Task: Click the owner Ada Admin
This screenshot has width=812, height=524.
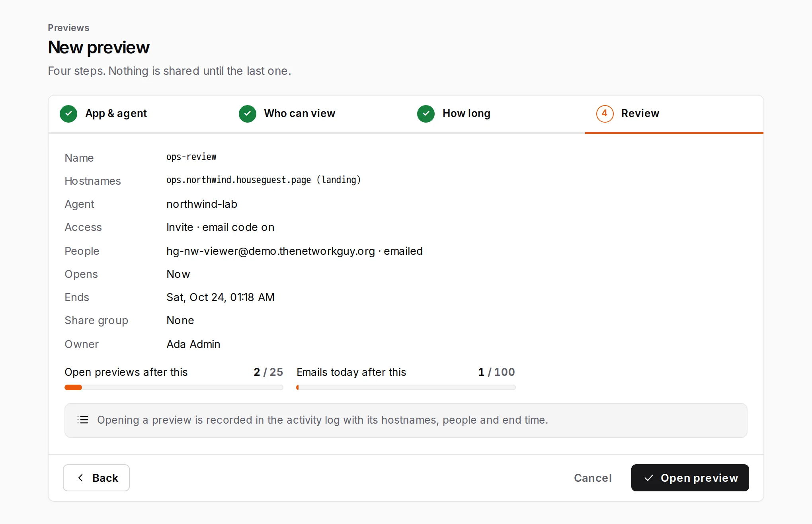Action: click(193, 344)
